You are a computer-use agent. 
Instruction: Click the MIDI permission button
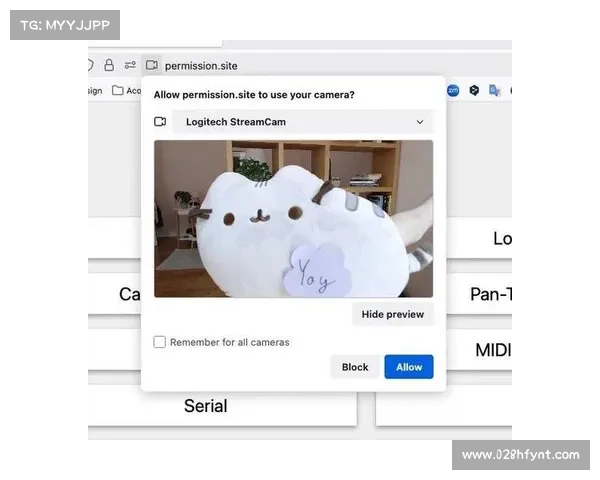492,350
